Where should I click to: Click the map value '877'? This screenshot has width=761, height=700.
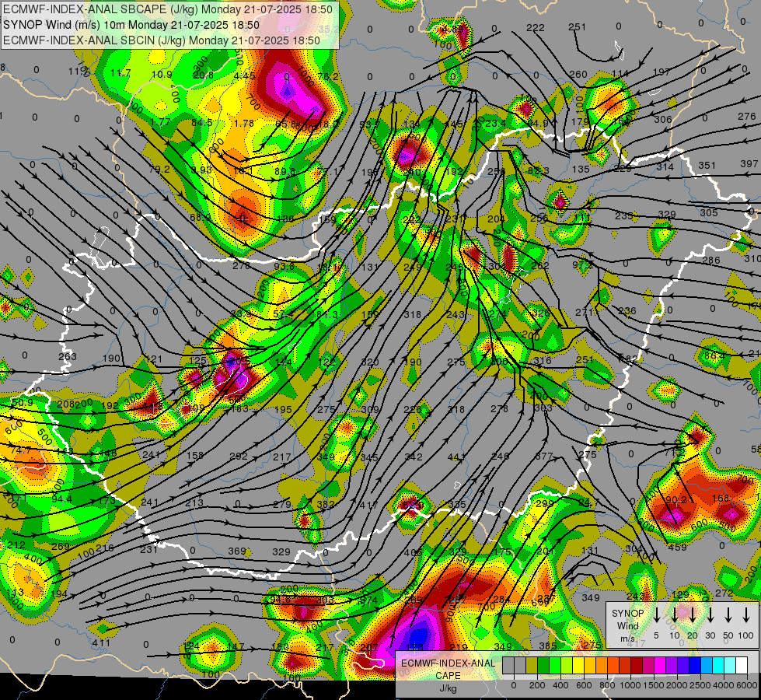tap(544, 456)
